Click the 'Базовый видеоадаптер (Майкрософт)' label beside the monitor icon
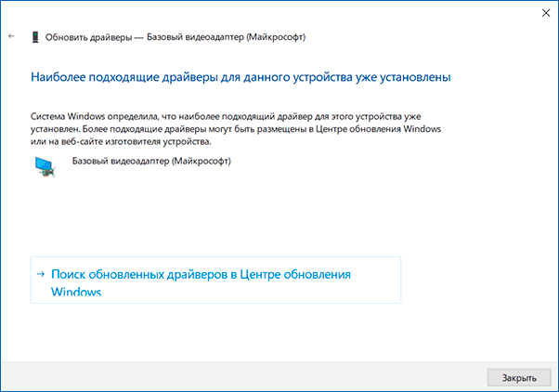 tap(151, 162)
